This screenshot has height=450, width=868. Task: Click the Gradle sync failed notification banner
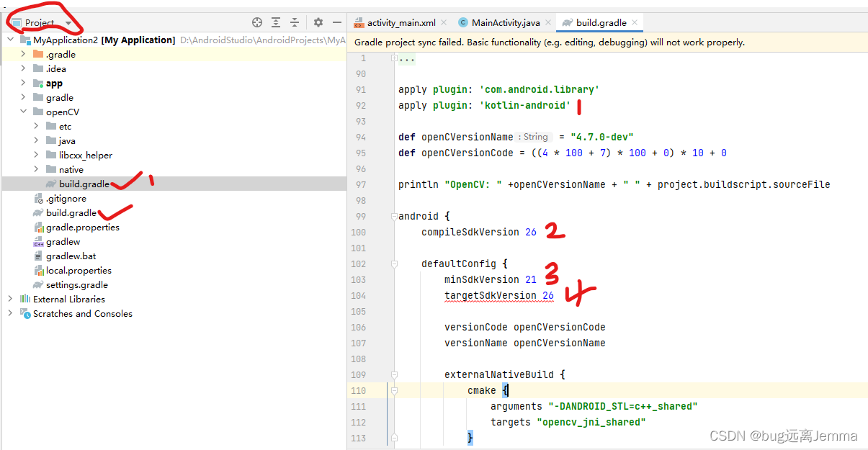(607, 42)
